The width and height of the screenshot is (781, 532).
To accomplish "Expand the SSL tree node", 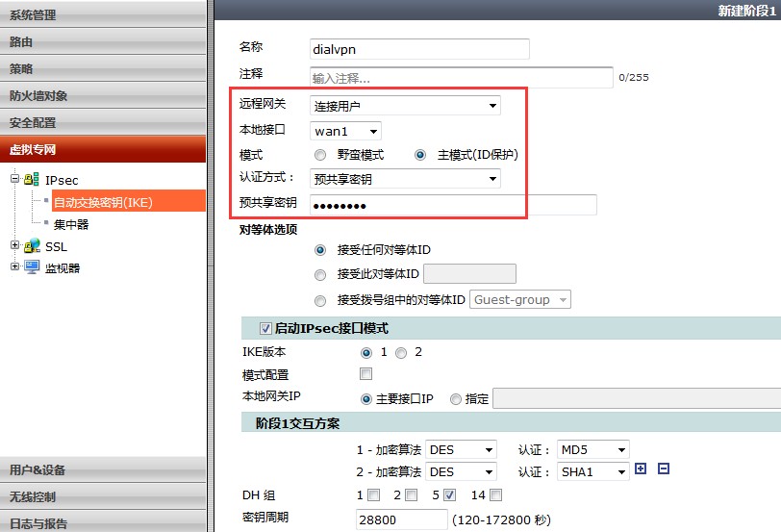I will (15, 246).
